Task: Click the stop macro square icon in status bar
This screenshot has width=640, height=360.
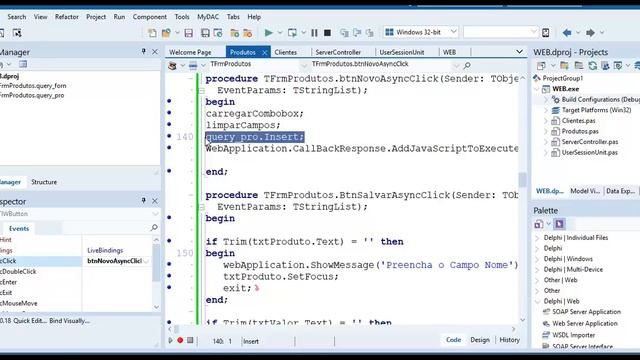Action: coord(190,340)
